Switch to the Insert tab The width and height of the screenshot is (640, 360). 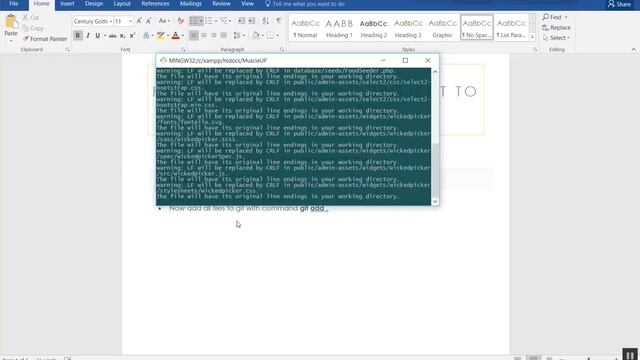pyautogui.click(x=67, y=4)
